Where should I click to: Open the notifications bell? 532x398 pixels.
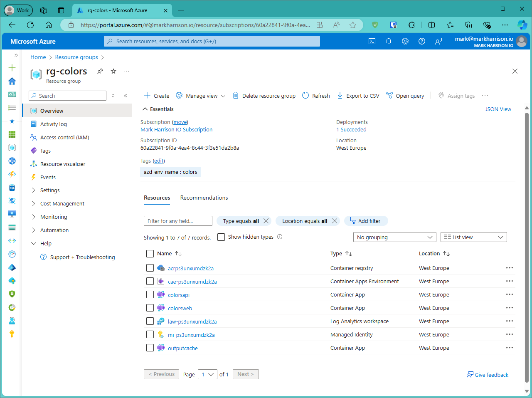pos(389,41)
